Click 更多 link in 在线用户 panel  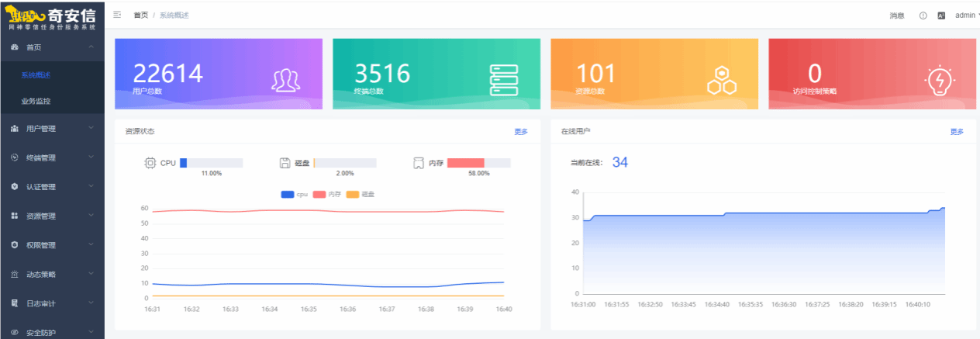tap(957, 132)
